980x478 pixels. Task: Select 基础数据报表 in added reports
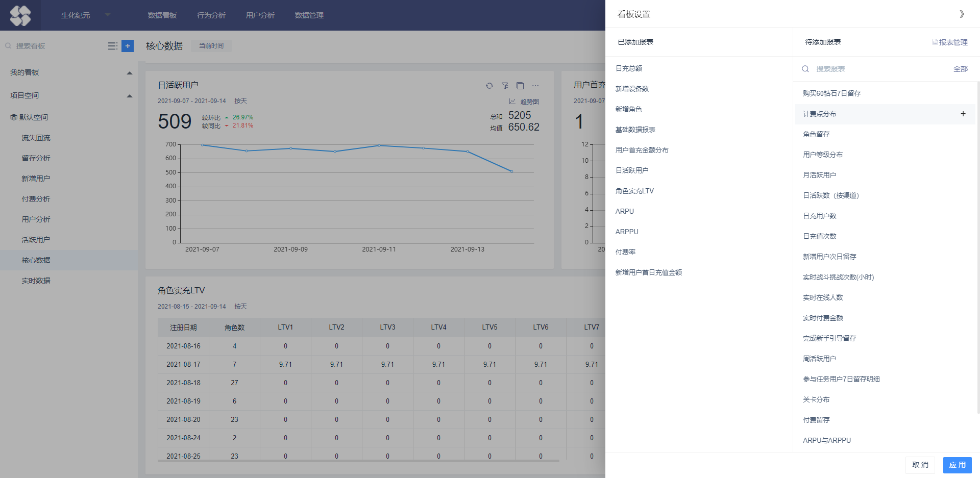(635, 130)
